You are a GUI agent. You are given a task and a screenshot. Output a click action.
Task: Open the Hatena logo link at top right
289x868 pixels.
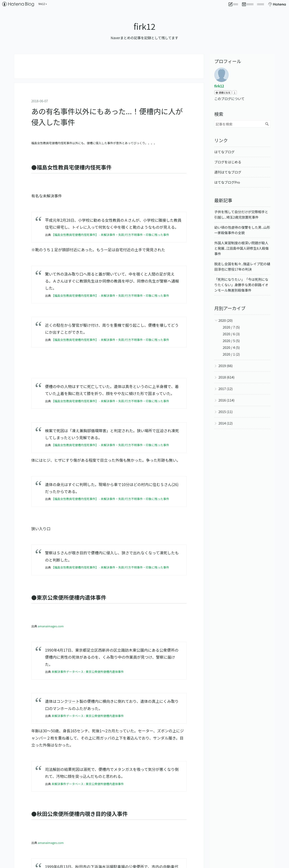point(277,4)
